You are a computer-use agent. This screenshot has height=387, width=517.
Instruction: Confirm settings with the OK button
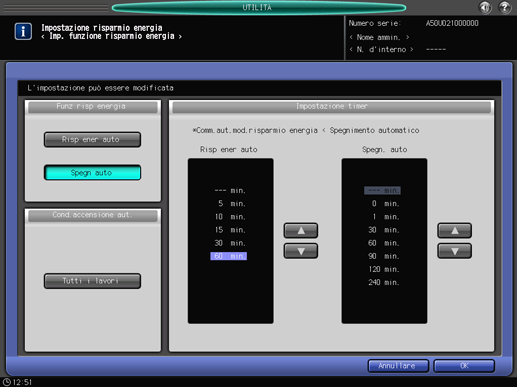click(464, 366)
